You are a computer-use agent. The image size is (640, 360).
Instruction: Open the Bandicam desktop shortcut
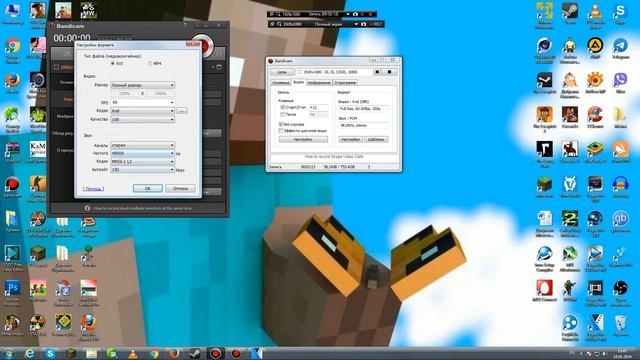12,186
